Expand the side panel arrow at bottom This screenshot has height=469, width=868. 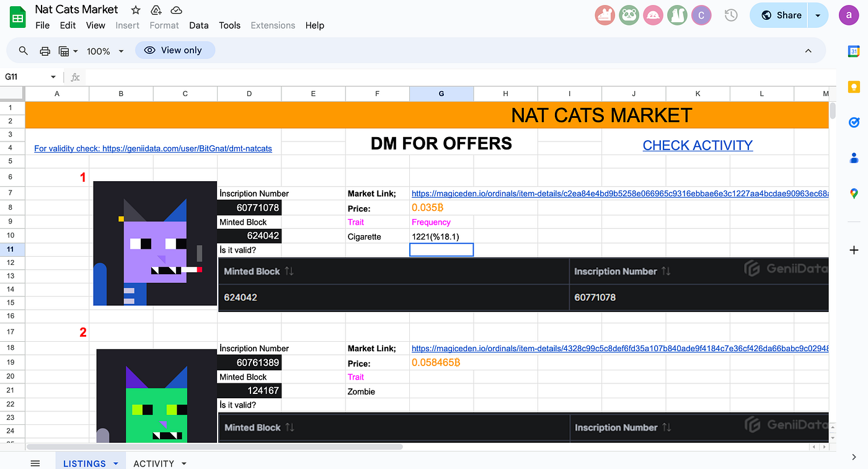854,457
